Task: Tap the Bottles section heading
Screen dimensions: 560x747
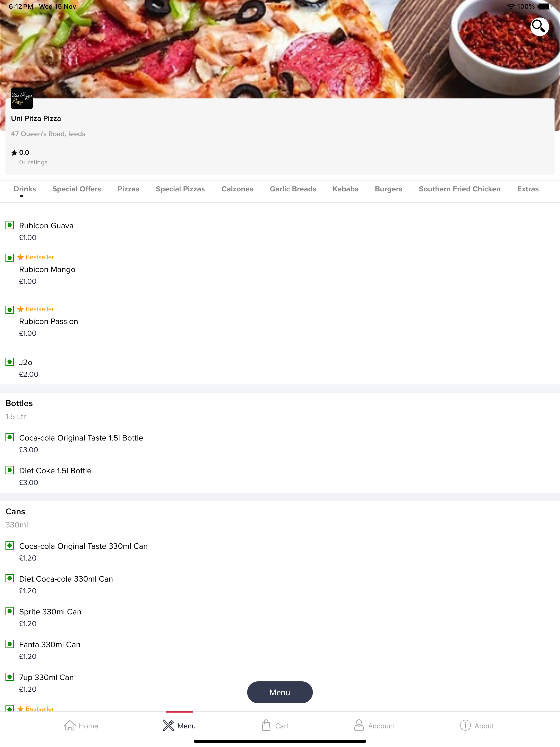Action: (19, 403)
